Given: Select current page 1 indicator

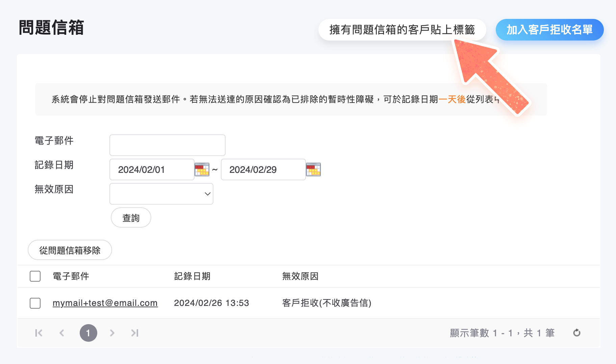Looking at the screenshot, I should click(x=88, y=333).
